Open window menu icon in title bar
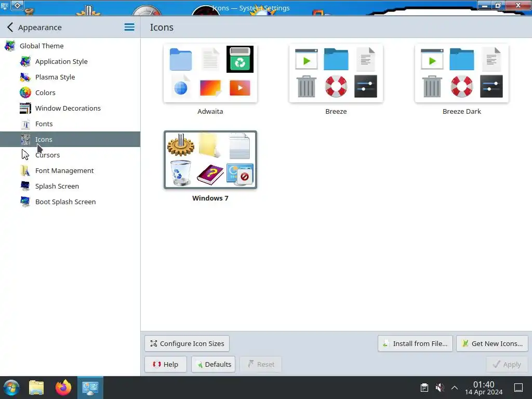Viewport: 532px width, 399px height. click(5, 5)
